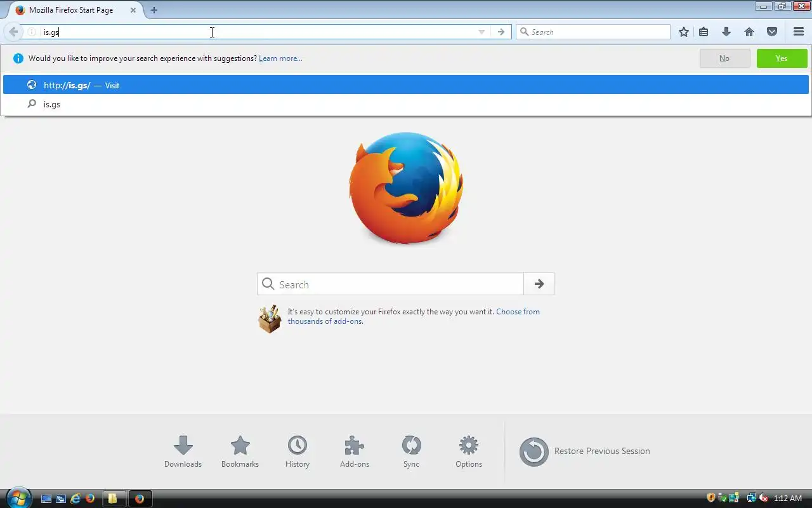
Task: Click the network tray icon
Action: pyautogui.click(x=752, y=498)
